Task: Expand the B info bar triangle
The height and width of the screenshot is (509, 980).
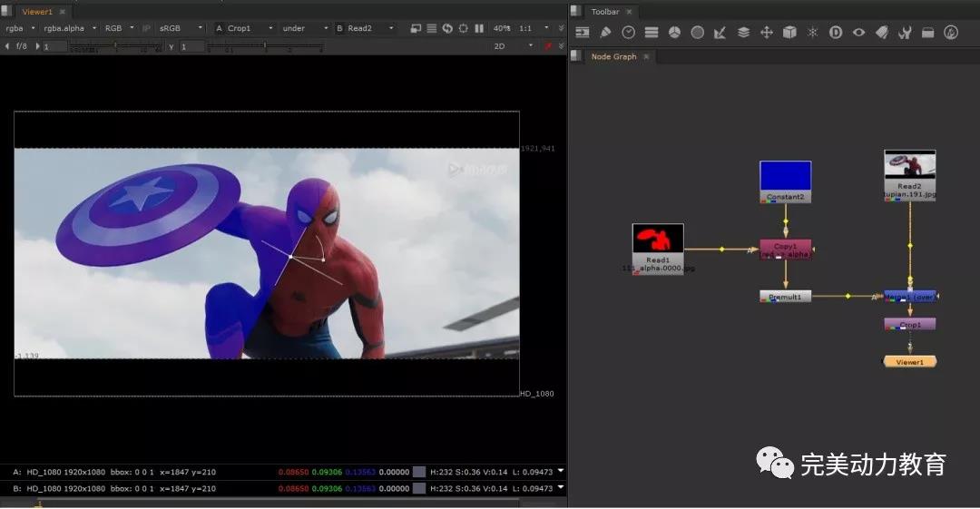Action: pyautogui.click(x=561, y=486)
